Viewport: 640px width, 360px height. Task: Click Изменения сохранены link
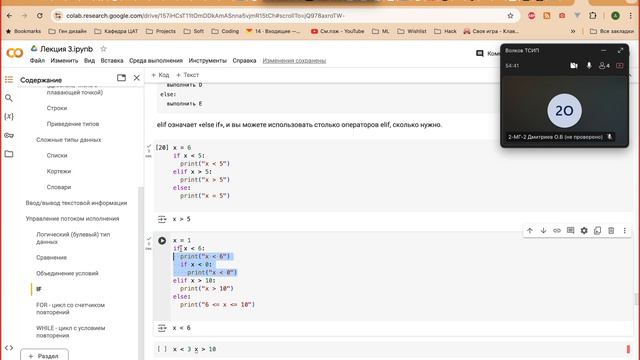tap(294, 60)
